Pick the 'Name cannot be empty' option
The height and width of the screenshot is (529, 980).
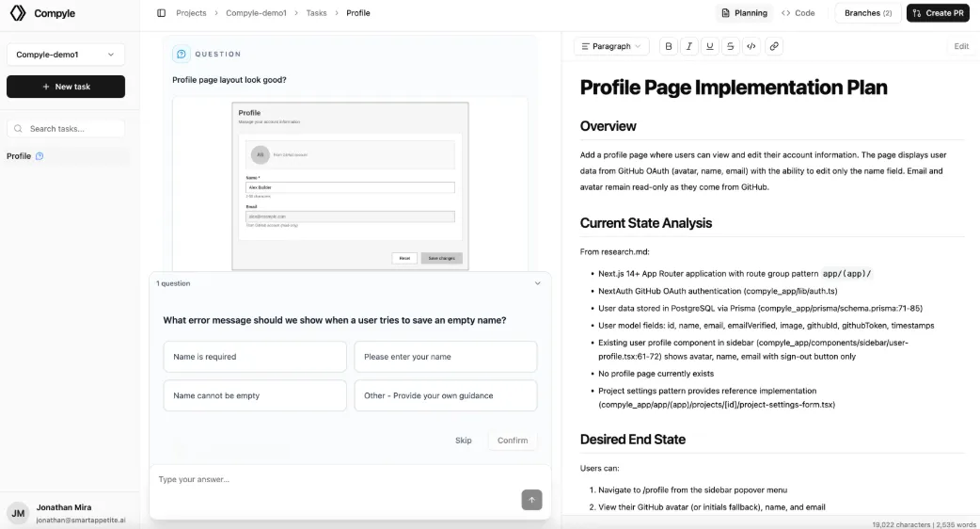[x=255, y=395]
